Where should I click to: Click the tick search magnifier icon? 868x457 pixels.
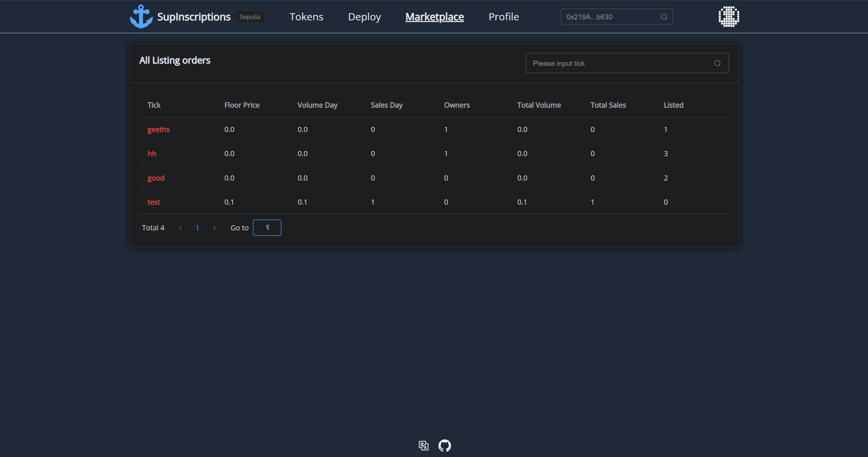click(x=717, y=63)
